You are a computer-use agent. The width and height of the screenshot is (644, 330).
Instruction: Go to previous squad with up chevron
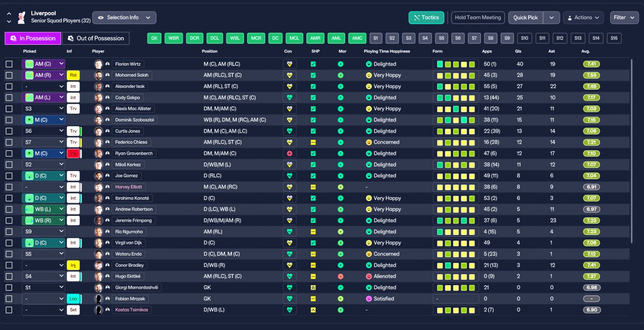[x=9, y=14]
